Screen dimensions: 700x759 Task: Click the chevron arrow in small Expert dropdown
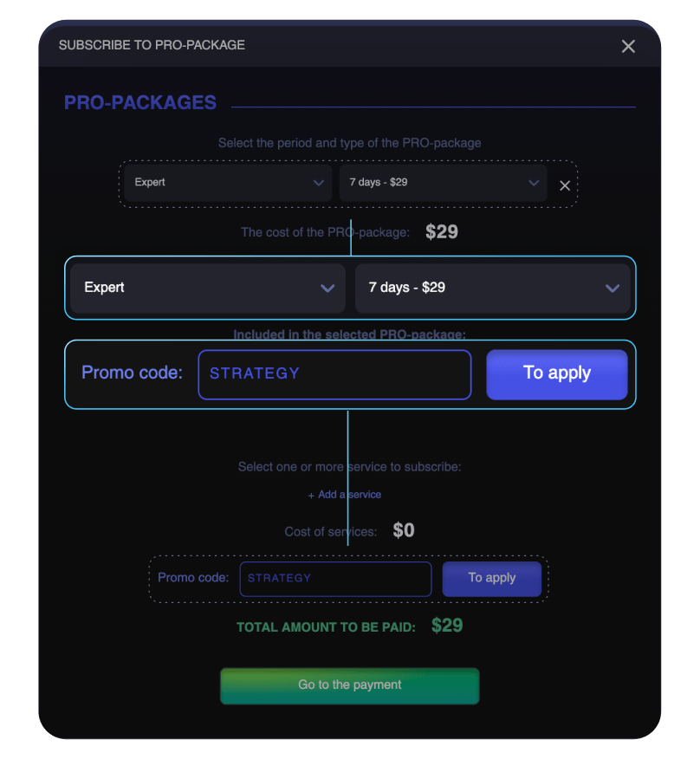[x=319, y=184]
